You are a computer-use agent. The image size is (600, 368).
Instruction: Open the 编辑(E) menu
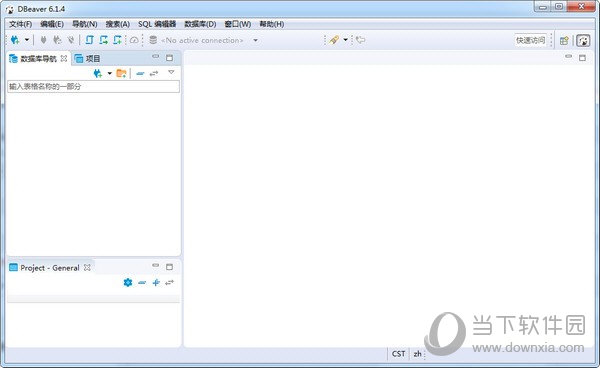pos(52,24)
